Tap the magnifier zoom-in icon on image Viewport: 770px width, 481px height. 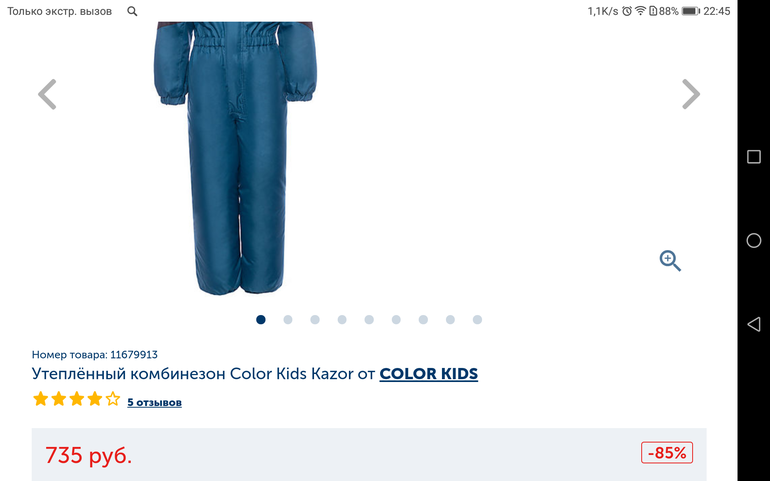coord(670,260)
